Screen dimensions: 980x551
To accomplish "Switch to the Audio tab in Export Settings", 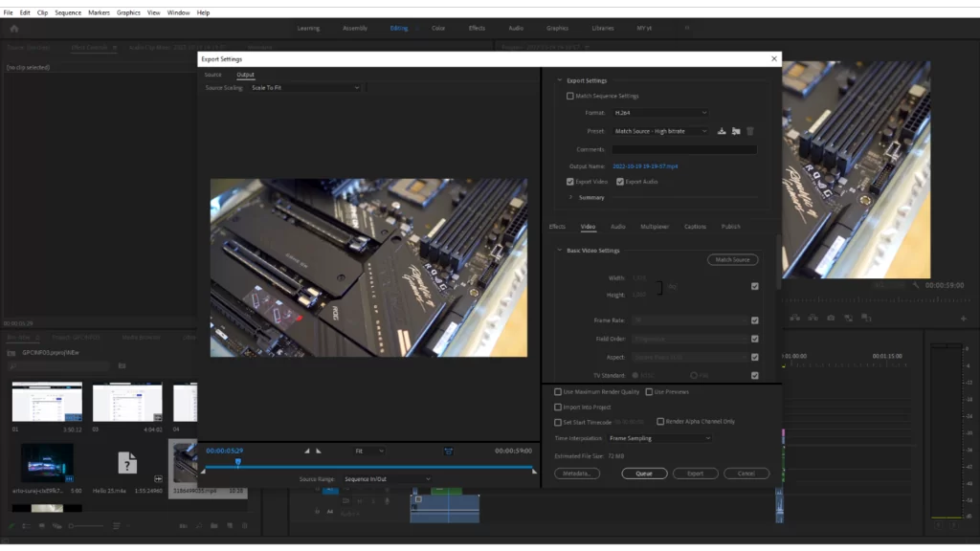I will click(617, 227).
